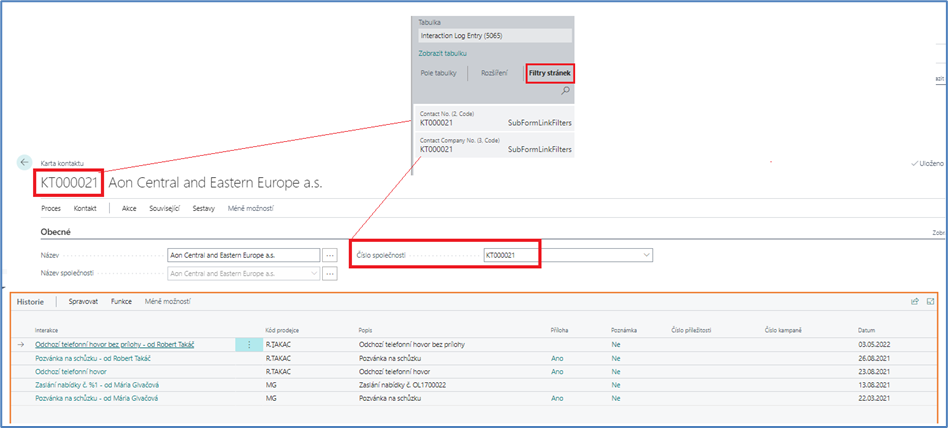Click the Datum column header
Screen dimensions: 948x428
point(866,328)
